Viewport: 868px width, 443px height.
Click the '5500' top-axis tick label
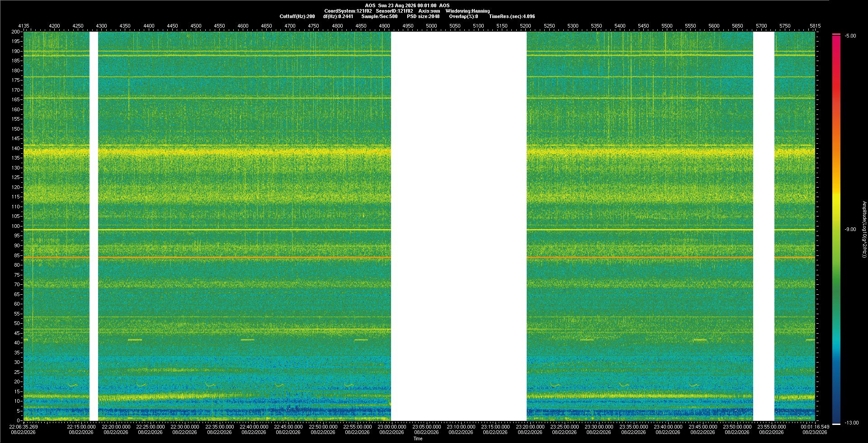click(x=667, y=26)
